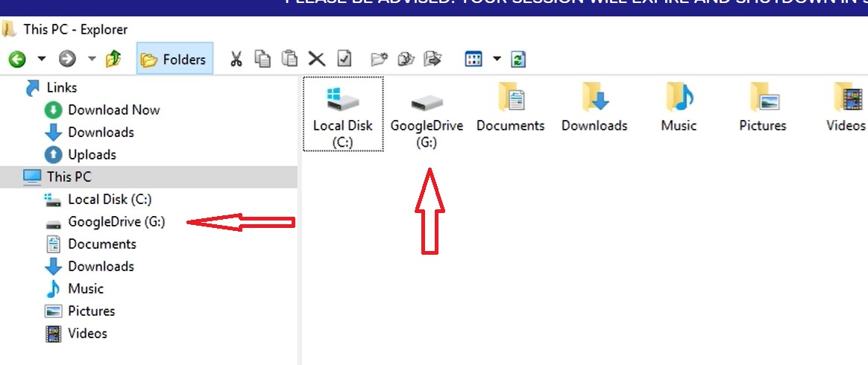Open the back history dropdown arrow
This screenshot has height=365, width=868.
42,59
